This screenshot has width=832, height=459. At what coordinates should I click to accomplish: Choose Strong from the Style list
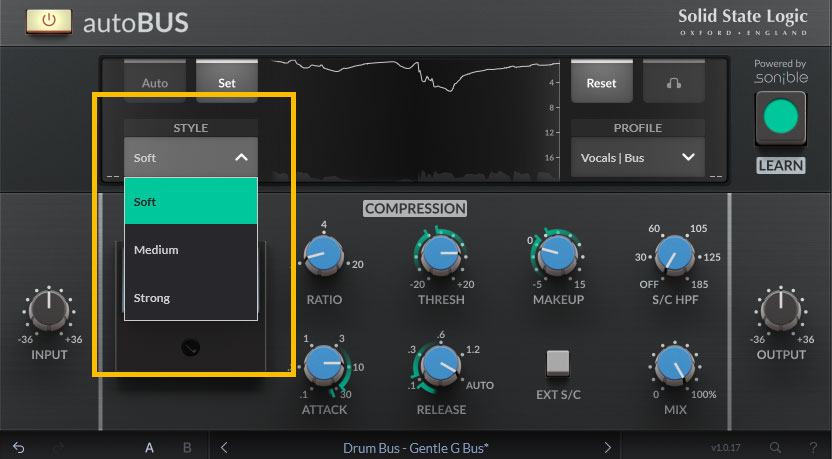coord(191,297)
